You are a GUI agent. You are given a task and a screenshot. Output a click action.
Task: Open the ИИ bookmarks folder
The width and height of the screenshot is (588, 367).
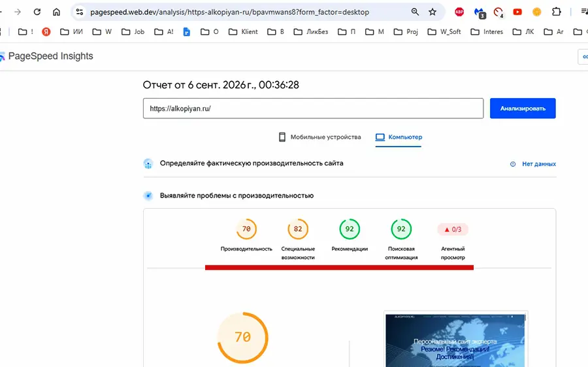[x=72, y=32]
